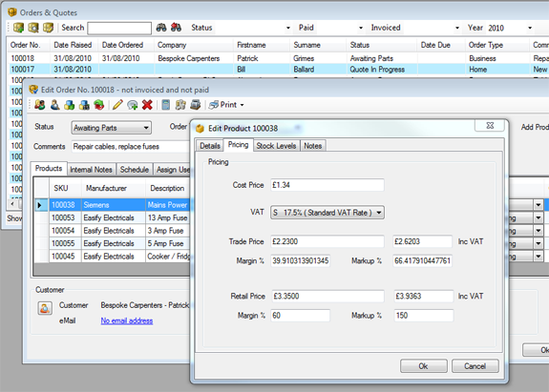The height and width of the screenshot is (392, 549).
Task: Click the customer card icon in Customer section
Action: point(45,308)
